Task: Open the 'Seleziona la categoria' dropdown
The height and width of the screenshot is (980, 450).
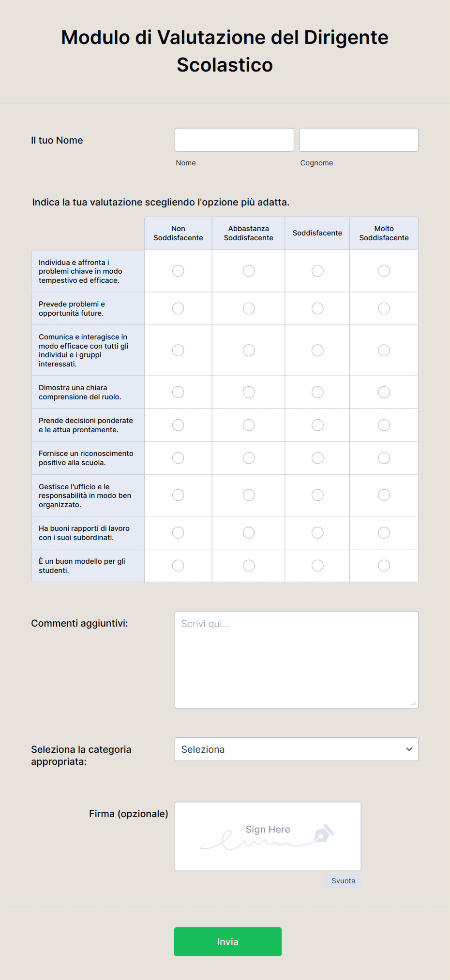Action: click(296, 749)
